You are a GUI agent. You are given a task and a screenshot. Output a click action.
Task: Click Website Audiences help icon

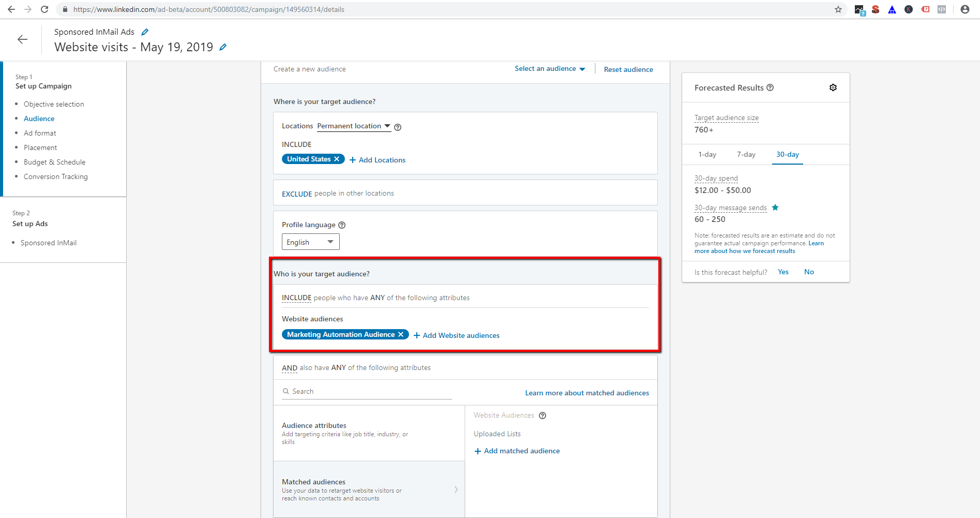click(x=542, y=416)
